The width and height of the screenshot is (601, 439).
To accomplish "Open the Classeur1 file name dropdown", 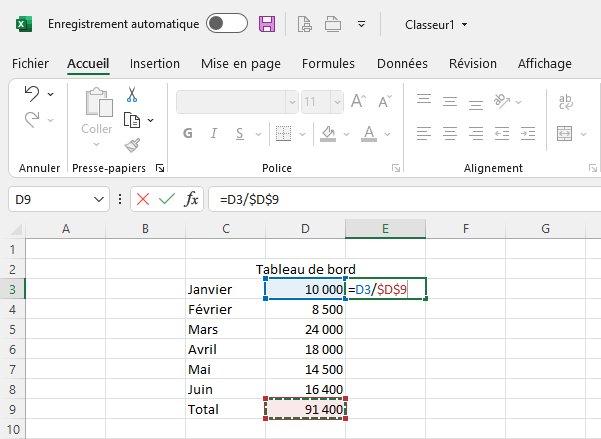I will click(x=436, y=25).
